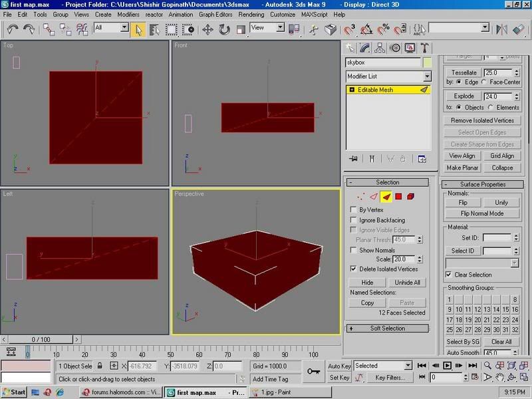Open the Display command panel tab
The height and width of the screenshot is (399, 532).
(x=410, y=48)
